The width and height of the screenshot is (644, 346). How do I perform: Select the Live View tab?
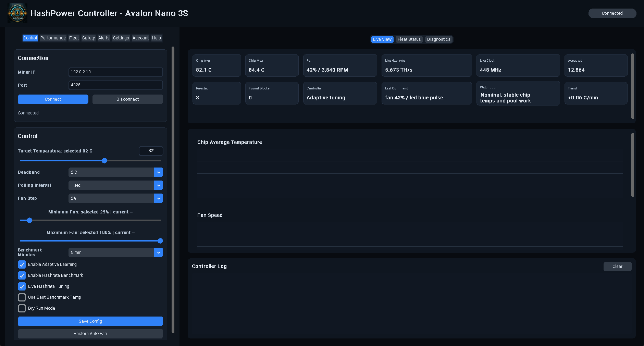pos(382,39)
